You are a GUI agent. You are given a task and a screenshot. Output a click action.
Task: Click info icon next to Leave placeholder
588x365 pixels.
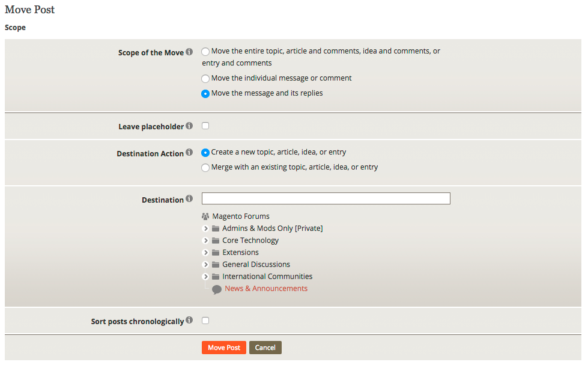point(189,126)
